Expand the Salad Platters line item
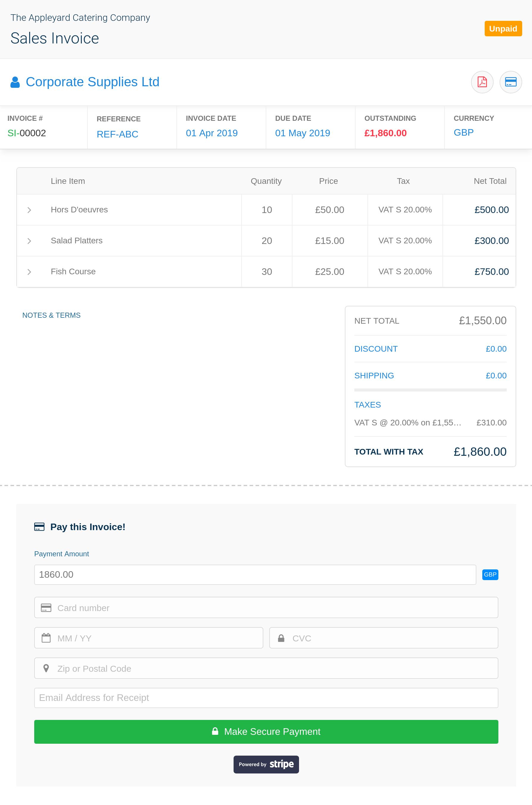This screenshot has height=805, width=532. 29,240
